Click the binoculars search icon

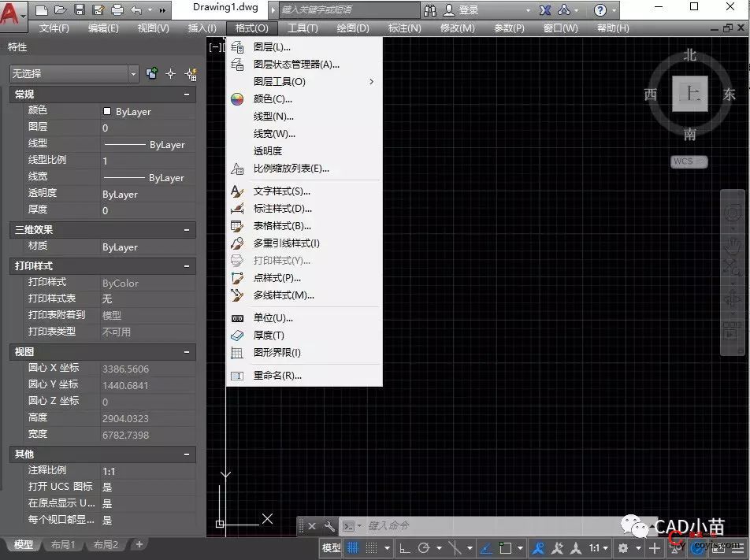pyautogui.click(x=430, y=10)
